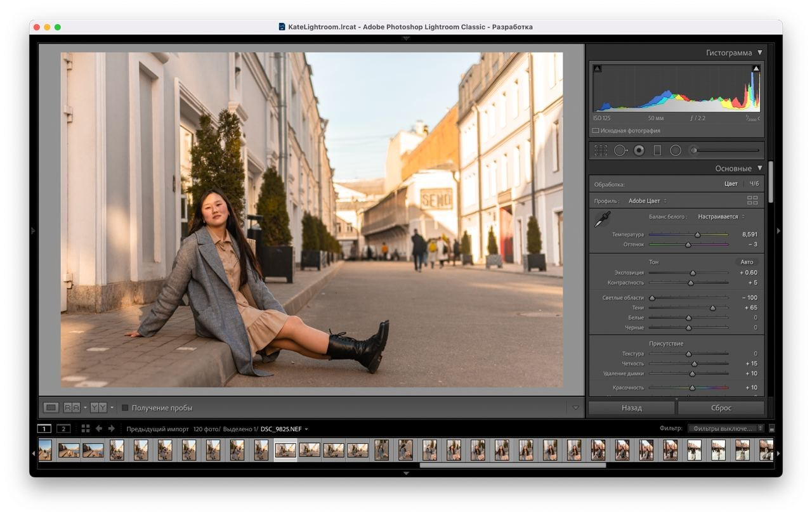Viewport: 812px width, 516px height.
Task: Click the Авто tone button
Action: (747, 261)
